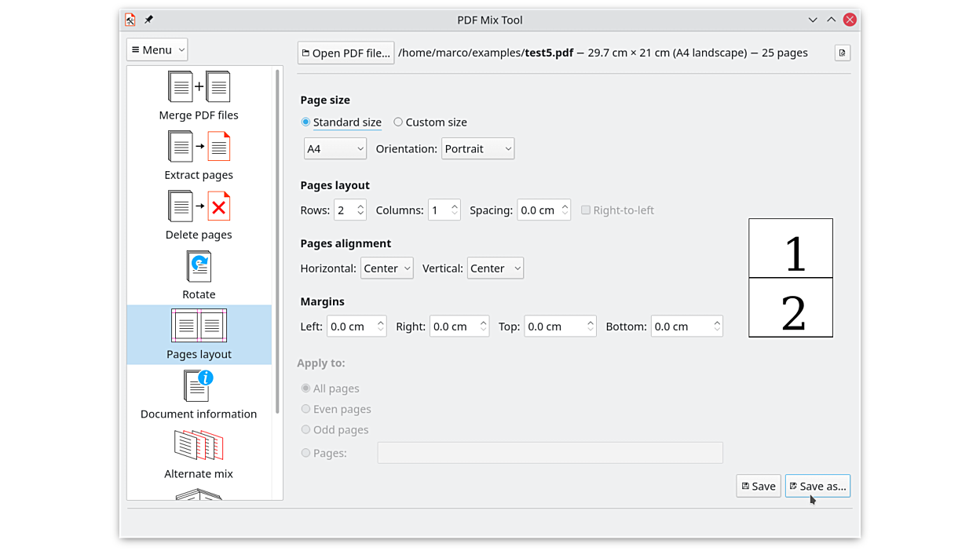Select the Merge PDF files icon

tap(199, 87)
